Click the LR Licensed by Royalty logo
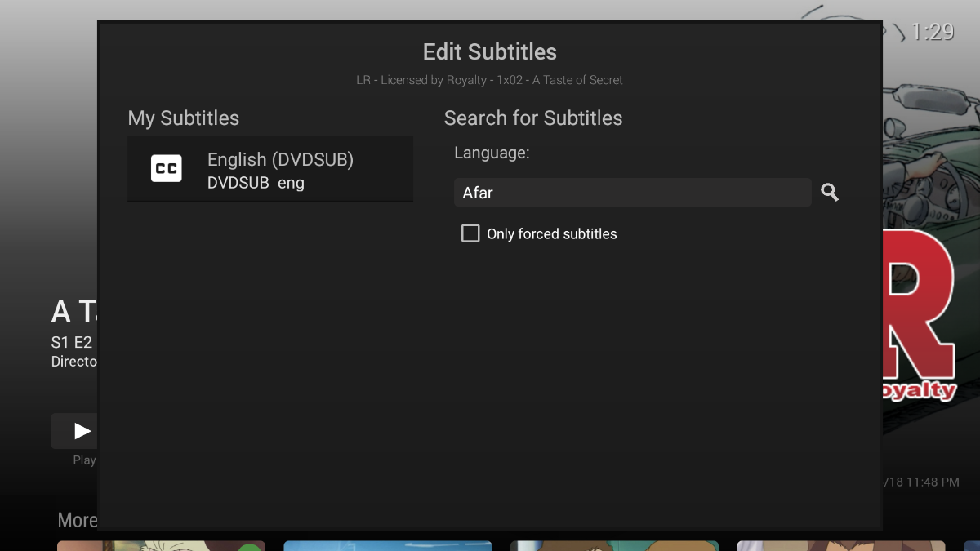The width and height of the screenshot is (980, 551). [x=920, y=318]
